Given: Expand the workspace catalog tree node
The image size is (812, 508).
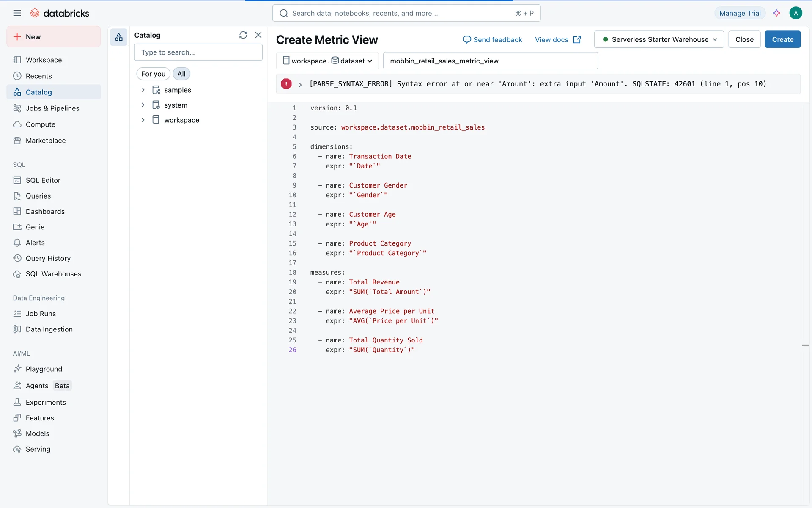Looking at the screenshot, I should click(143, 120).
